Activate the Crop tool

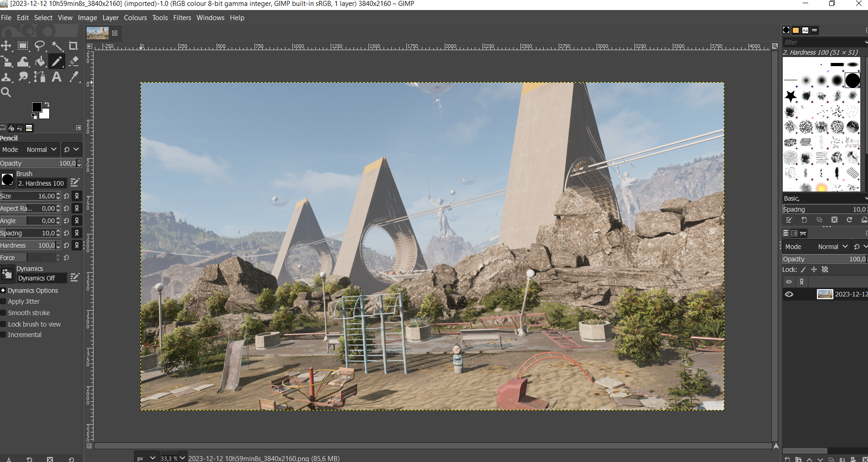pyautogui.click(x=73, y=46)
